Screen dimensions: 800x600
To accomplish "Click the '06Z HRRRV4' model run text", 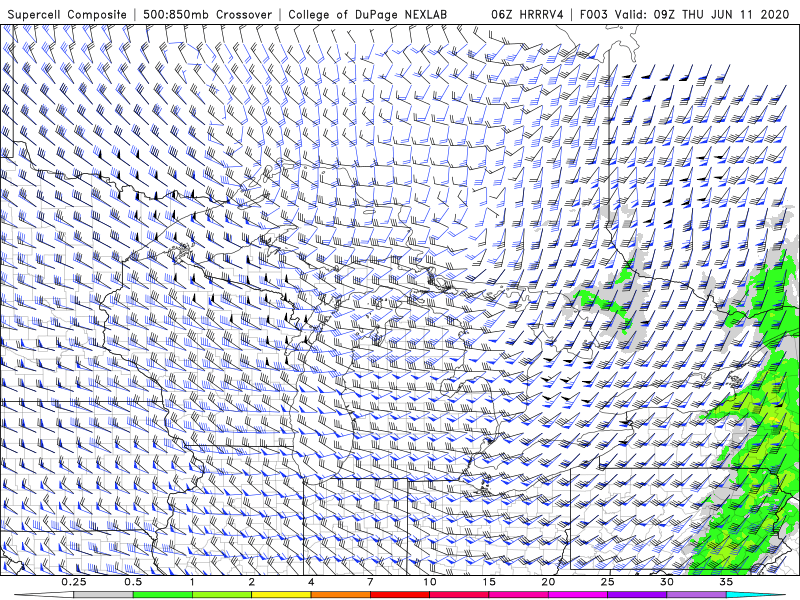I will pyautogui.click(x=527, y=14).
